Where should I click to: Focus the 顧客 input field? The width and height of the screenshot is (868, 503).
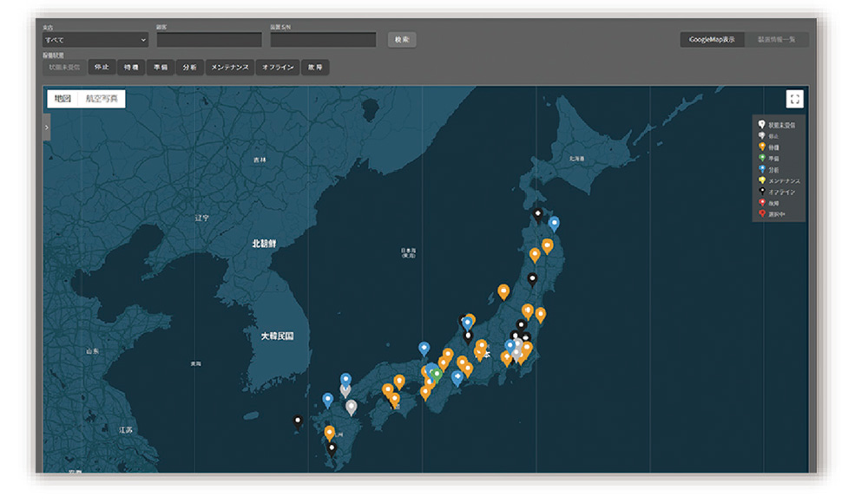click(x=209, y=40)
